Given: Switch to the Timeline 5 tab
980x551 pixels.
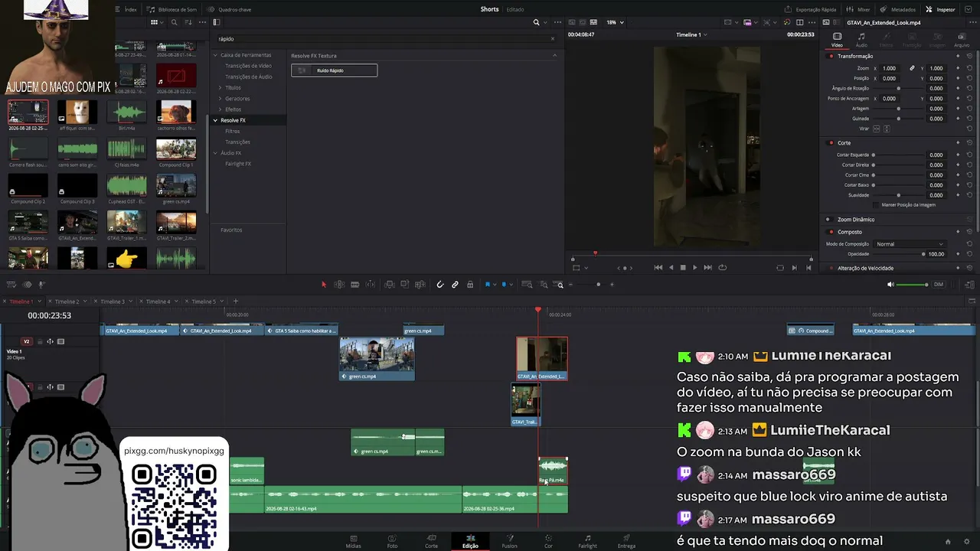Looking at the screenshot, I should [203, 302].
